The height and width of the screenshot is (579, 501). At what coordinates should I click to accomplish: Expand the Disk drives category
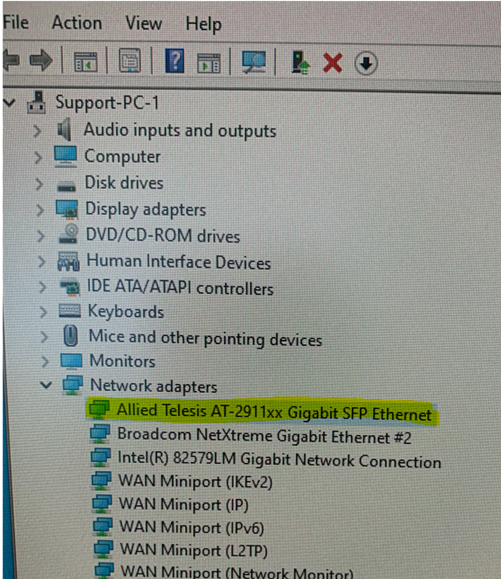pyautogui.click(x=38, y=184)
